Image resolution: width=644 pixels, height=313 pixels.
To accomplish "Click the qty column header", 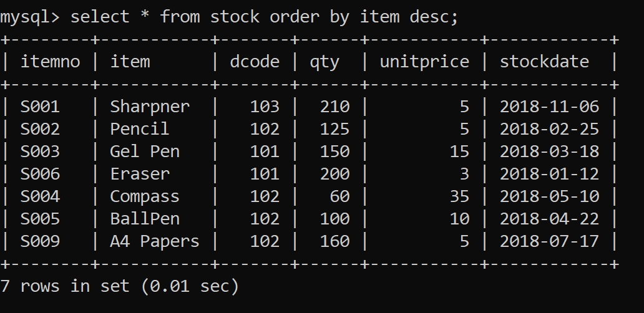I will point(324,62).
